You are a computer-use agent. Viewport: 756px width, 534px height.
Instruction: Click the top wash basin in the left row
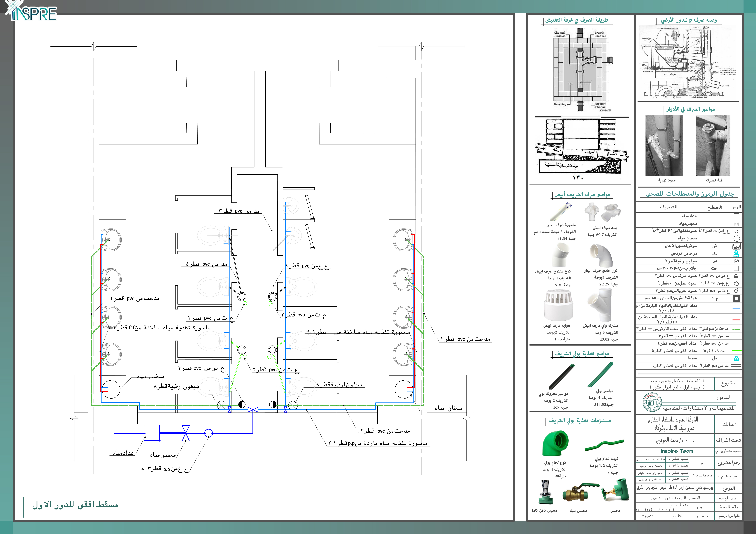tap(111, 239)
